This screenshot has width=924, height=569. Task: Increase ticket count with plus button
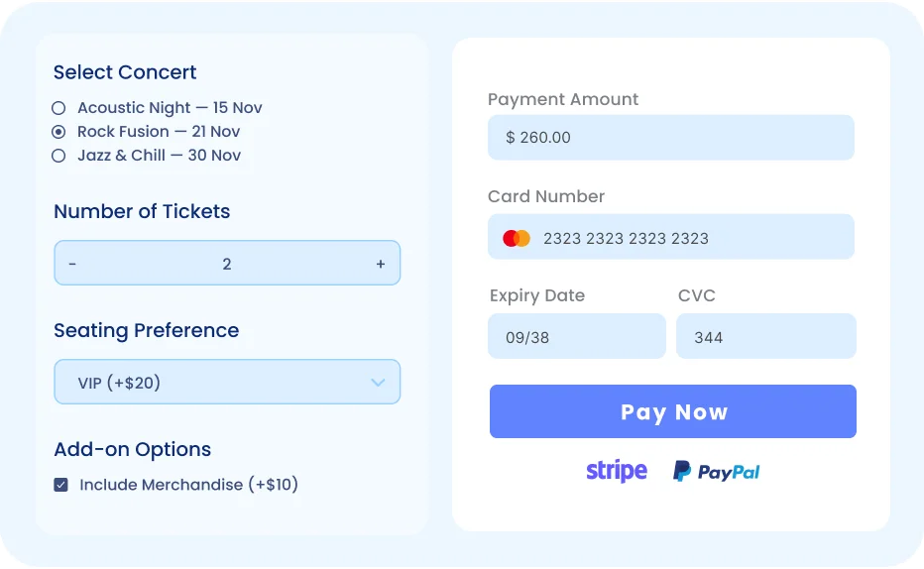tap(381, 264)
